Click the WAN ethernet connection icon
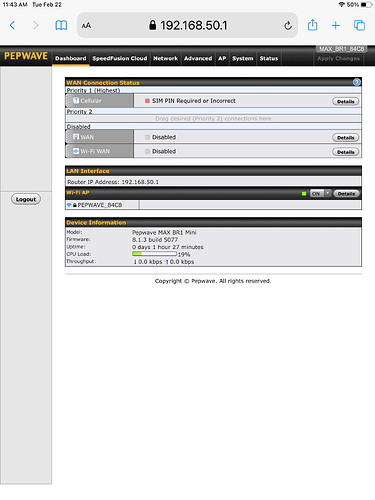Screen dimensions: 375x500 (76, 137)
